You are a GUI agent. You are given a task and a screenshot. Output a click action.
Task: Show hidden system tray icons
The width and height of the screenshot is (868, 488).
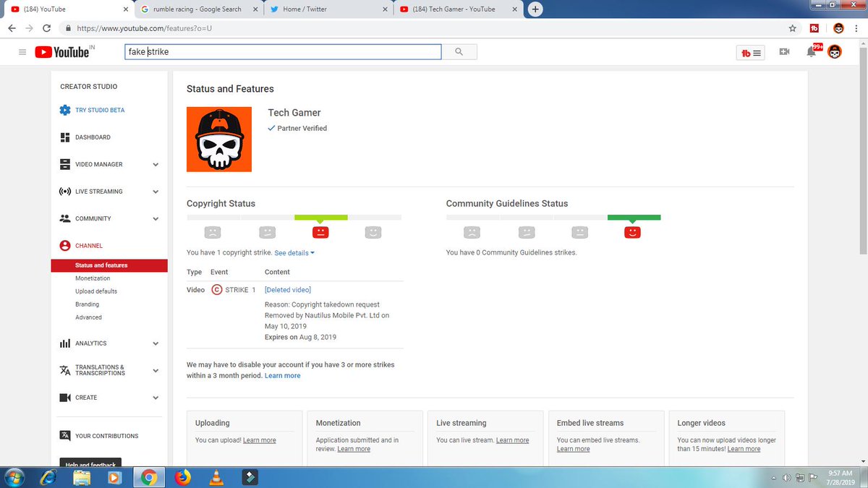tap(775, 478)
